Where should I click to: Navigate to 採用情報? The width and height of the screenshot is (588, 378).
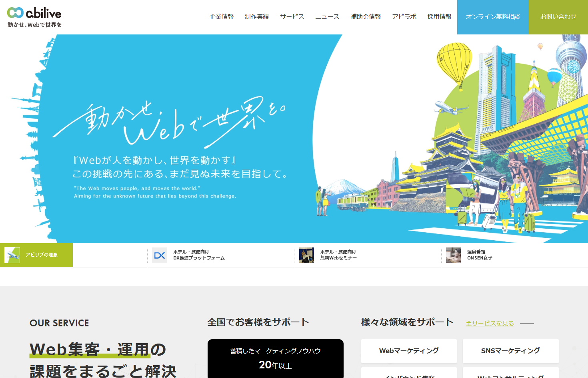click(x=439, y=17)
